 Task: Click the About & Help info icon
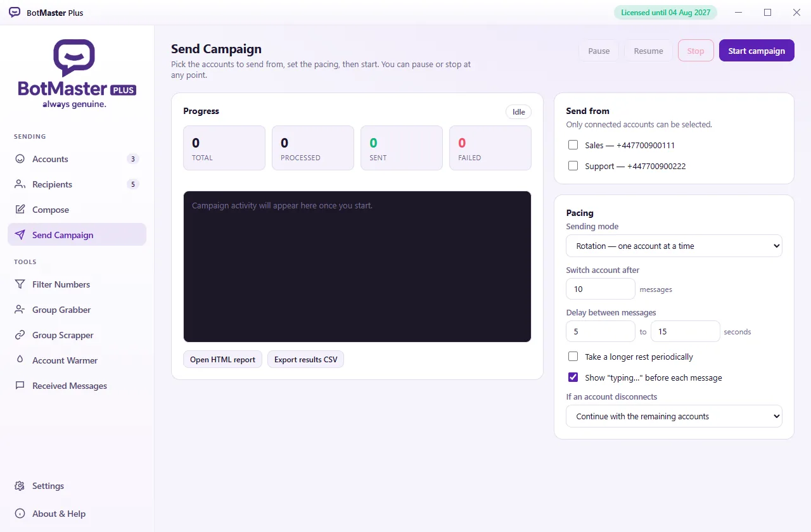coord(20,514)
